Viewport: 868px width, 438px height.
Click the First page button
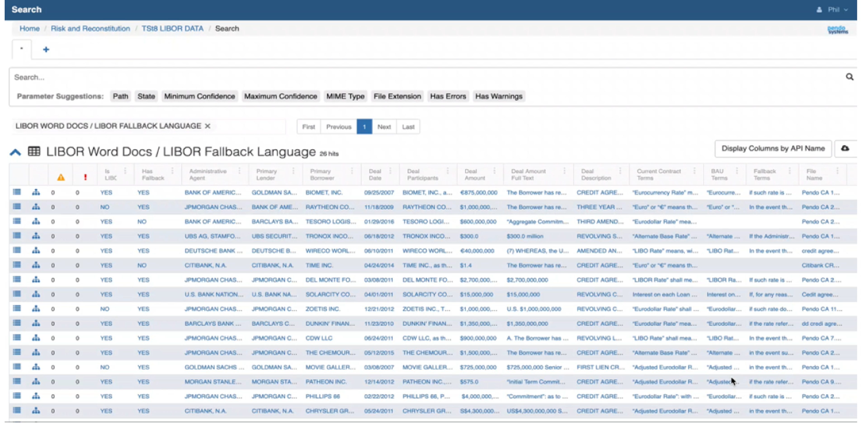tap(308, 127)
